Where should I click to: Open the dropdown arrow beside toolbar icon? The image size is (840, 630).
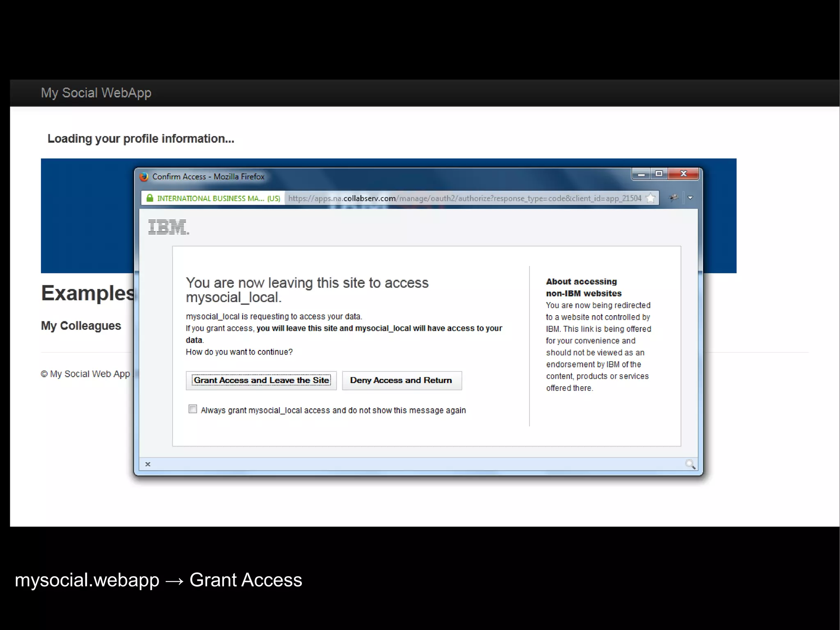pos(690,198)
